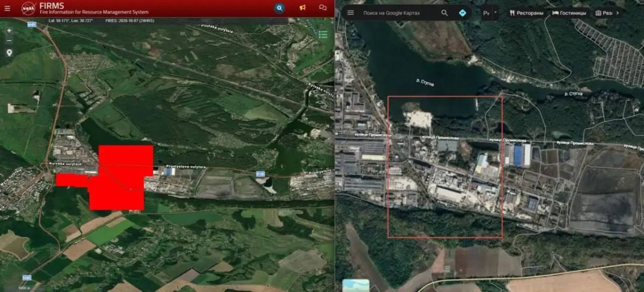Click the NASA logo in FIRMS header
The width and height of the screenshot is (644, 292).
[28, 8]
